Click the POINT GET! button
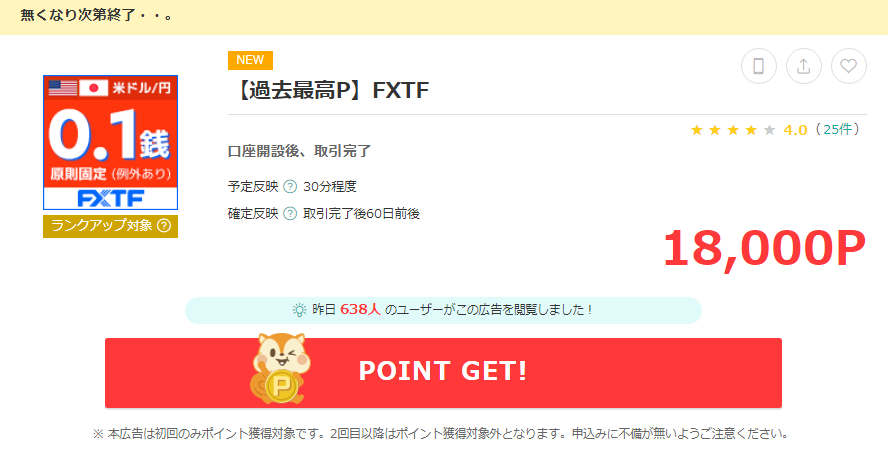 point(443,373)
